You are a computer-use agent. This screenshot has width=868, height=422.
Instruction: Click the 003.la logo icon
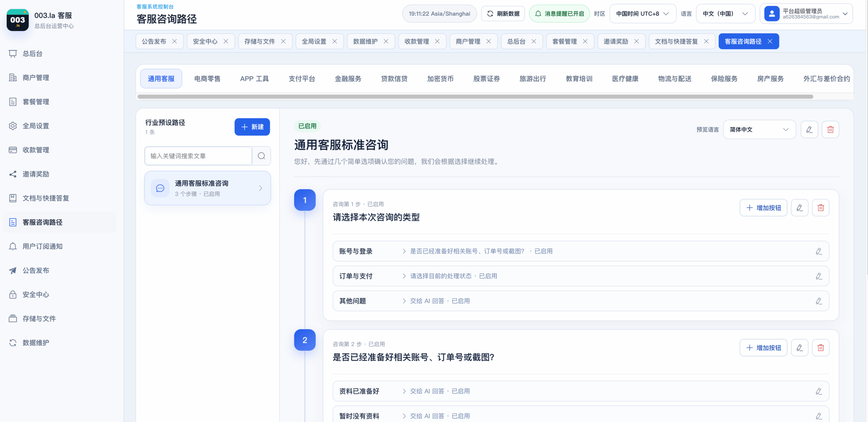(x=18, y=20)
